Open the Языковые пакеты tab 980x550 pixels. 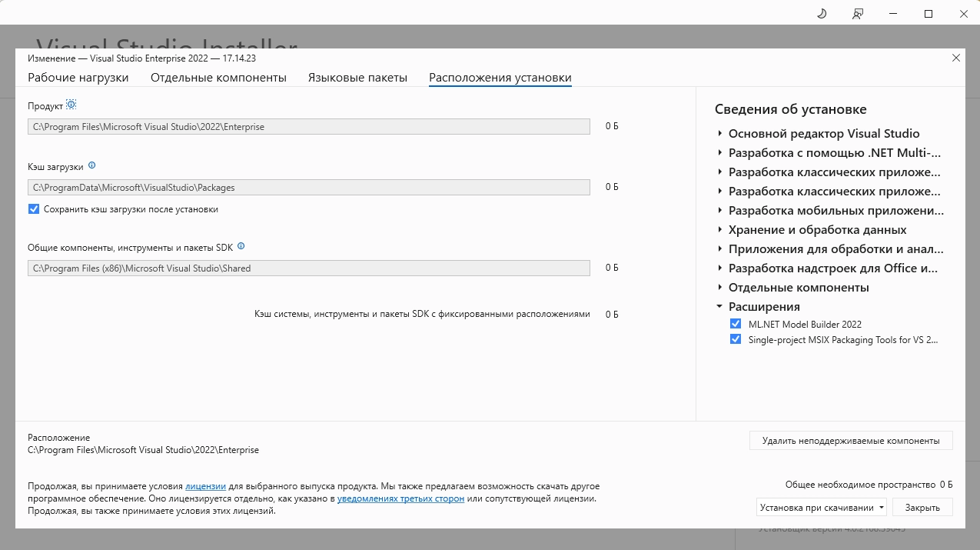click(357, 78)
